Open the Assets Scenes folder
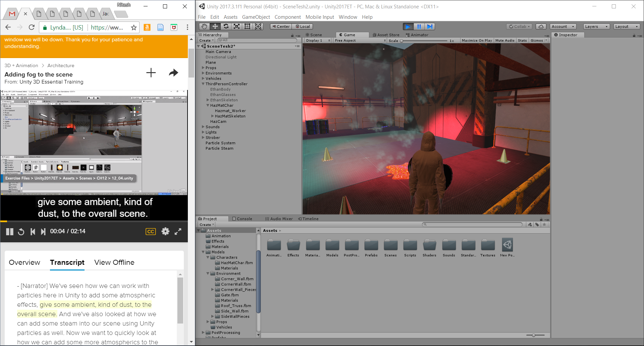Viewport: 644px width, 346px height. [390, 248]
